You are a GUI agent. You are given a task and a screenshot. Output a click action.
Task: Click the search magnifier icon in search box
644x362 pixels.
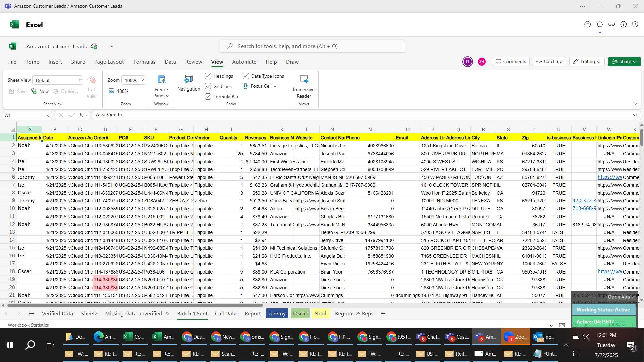pos(230,46)
